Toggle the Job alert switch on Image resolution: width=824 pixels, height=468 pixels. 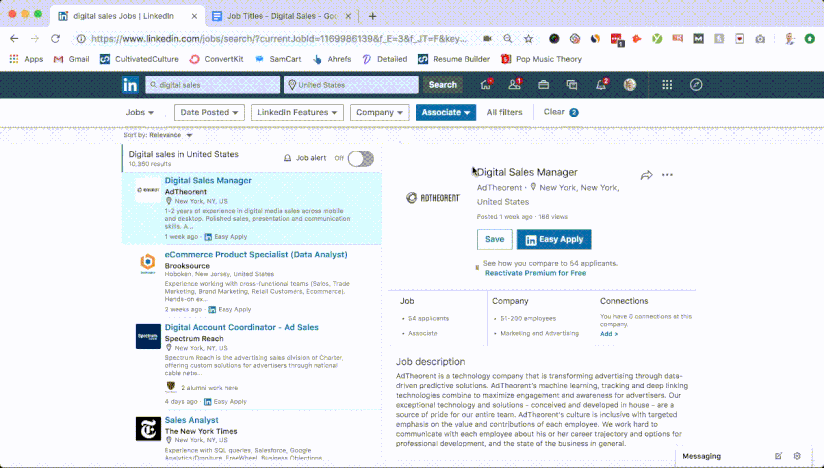click(x=360, y=158)
